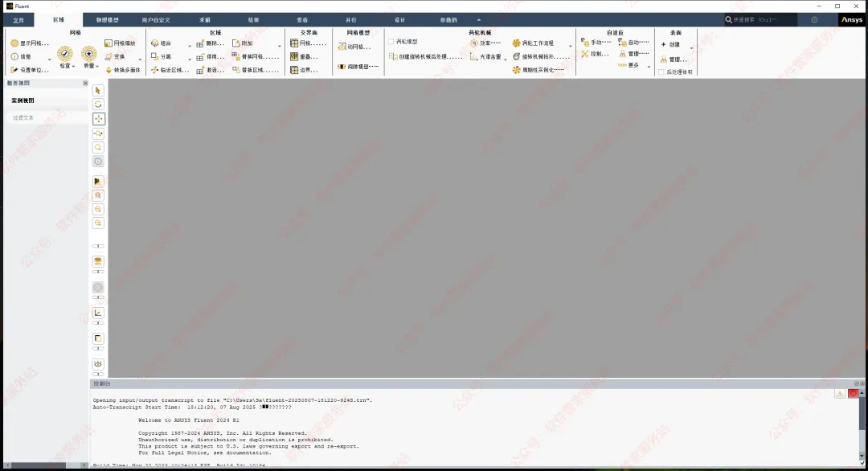Enable the 后处理体积 checkbox
The height and width of the screenshot is (471, 868).
click(661, 72)
